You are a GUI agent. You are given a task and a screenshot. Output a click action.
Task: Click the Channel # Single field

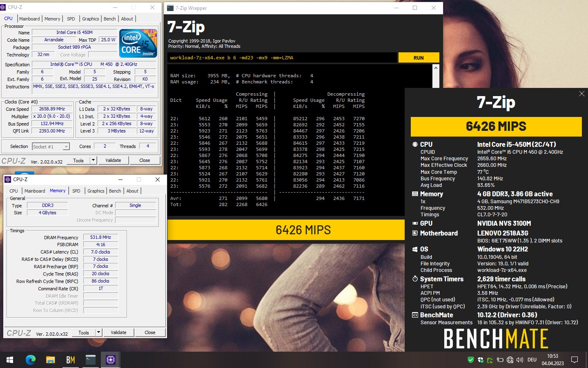click(135, 206)
